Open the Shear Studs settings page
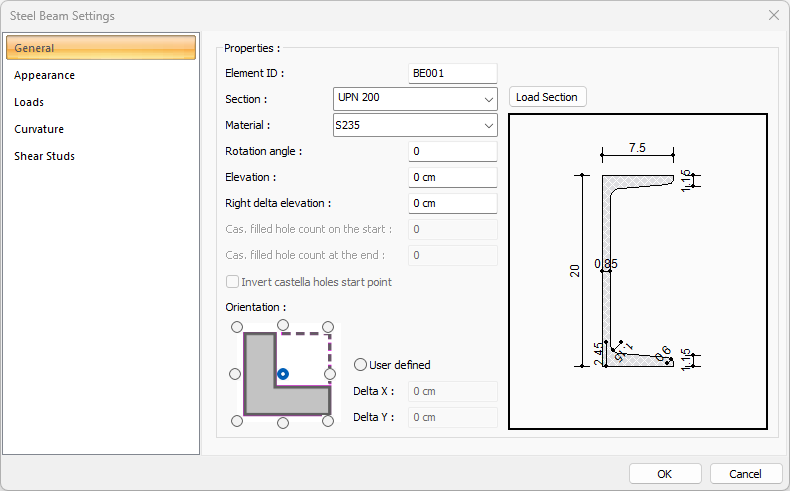The height and width of the screenshot is (491, 790). click(x=44, y=156)
